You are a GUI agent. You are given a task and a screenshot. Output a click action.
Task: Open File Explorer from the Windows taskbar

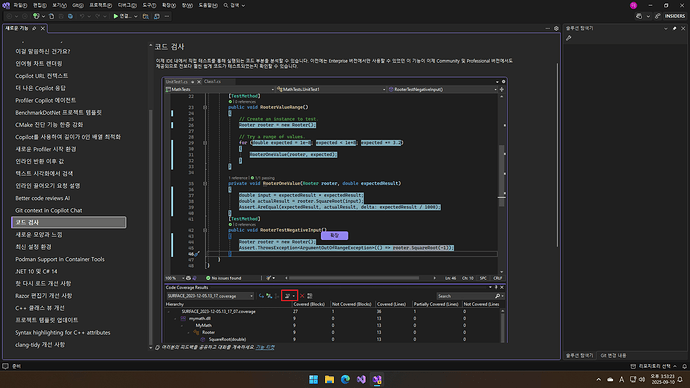pyautogui.click(x=329, y=379)
